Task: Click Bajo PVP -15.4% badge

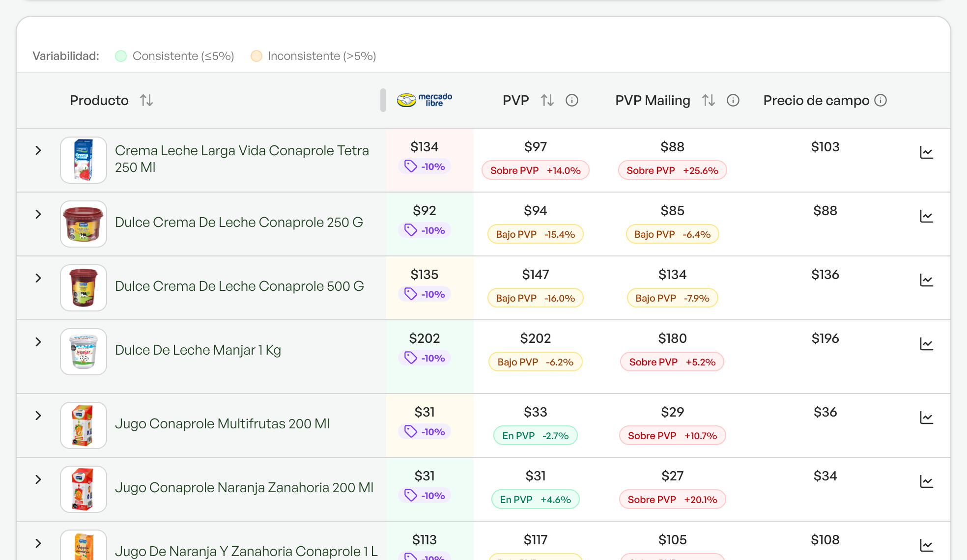Action: coord(535,234)
